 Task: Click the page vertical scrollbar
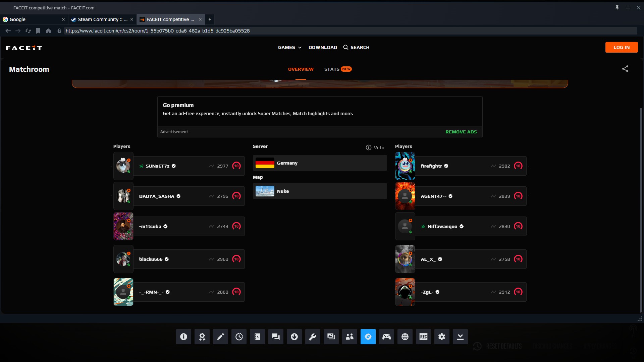point(641,210)
